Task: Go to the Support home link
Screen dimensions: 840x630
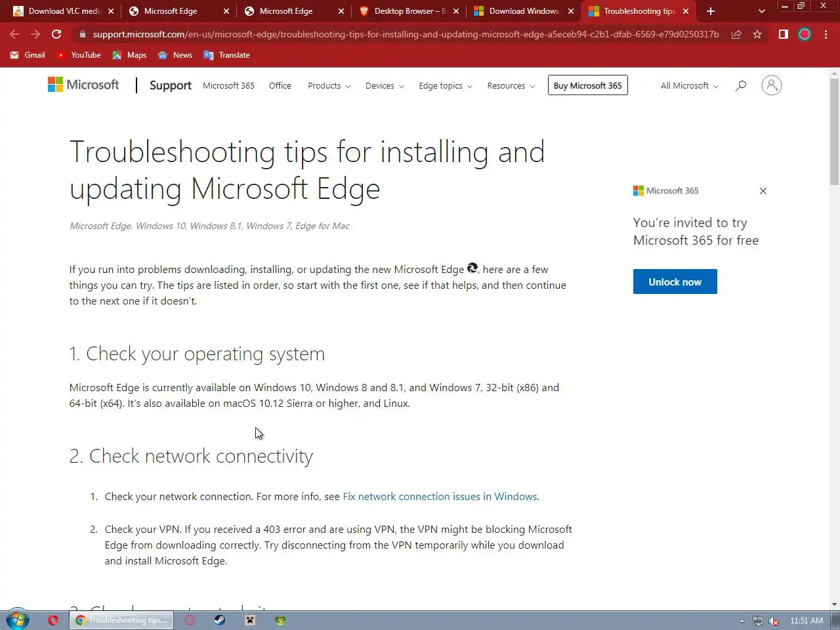Action: [x=171, y=85]
